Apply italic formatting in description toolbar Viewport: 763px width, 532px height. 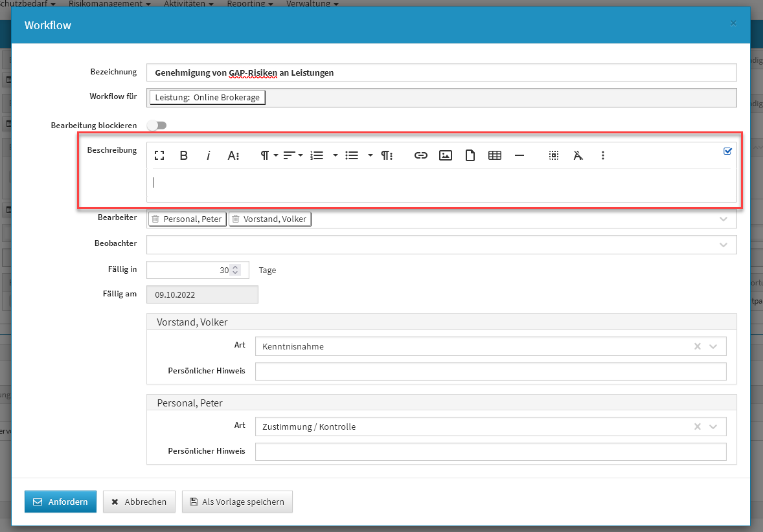click(208, 155)
